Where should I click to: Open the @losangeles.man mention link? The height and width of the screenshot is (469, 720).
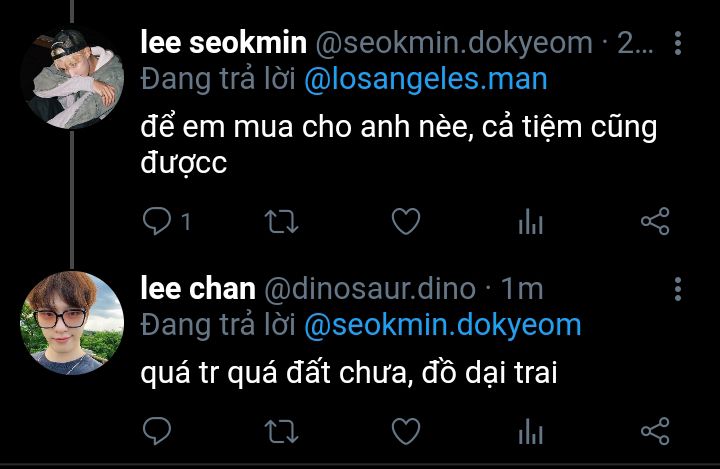tap(426, 79)
